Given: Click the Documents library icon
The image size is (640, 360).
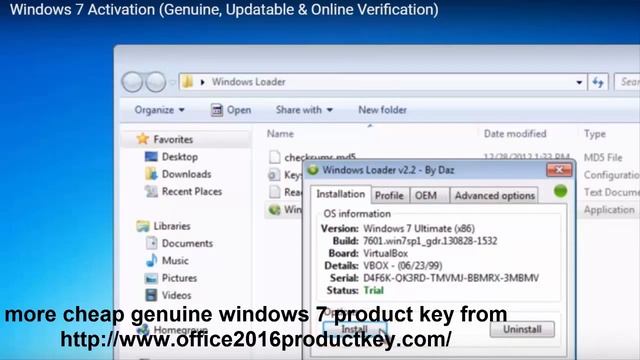Looking at the screenshot, I should (151, 243).
